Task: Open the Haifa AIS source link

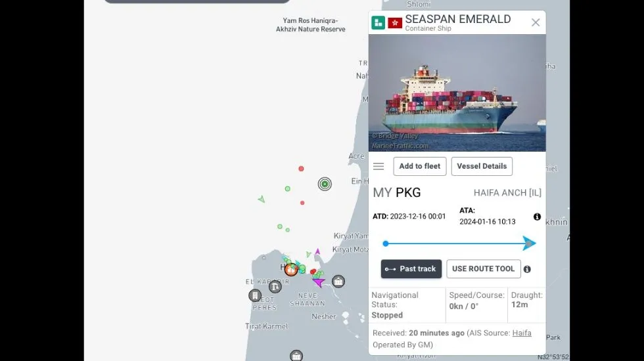Action: click(x=522, y=333)
